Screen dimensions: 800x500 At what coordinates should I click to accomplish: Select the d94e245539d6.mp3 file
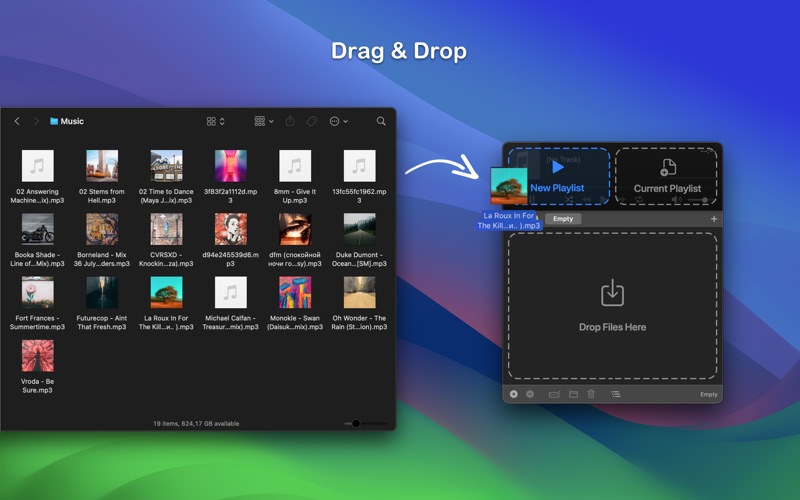[230, 240]
